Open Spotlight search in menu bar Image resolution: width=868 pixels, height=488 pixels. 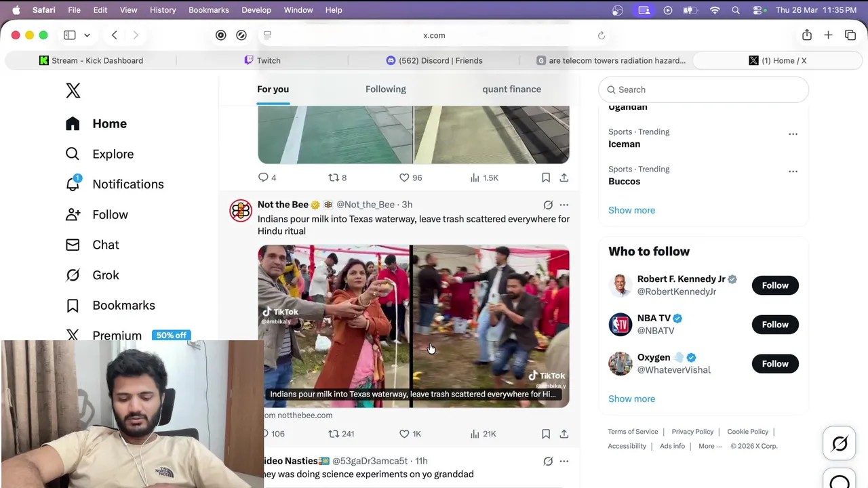click(736, 10)
